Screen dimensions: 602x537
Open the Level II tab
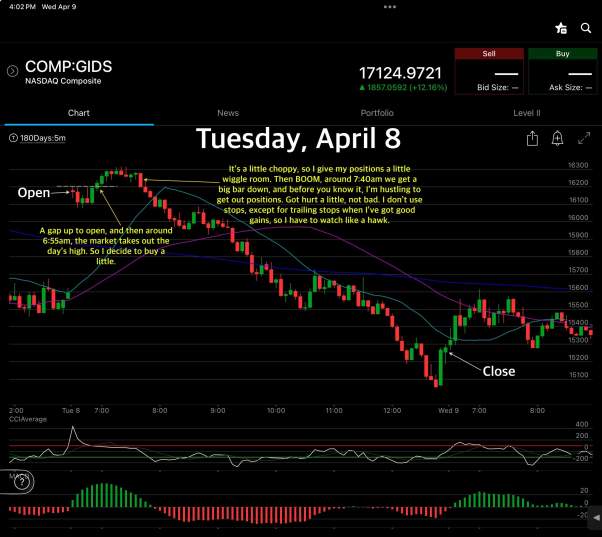[x=527, y=113]
